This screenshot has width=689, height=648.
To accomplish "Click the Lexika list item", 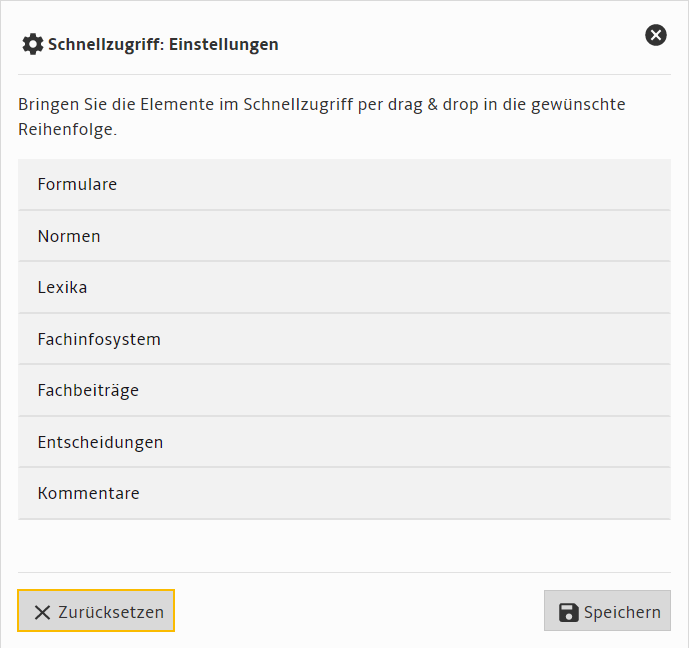I will point(344,288).
